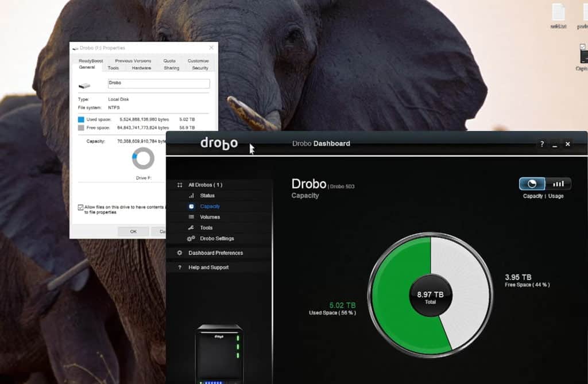The width and height of the screenshot is (588, 384).
Task: Click the Capacity bytes value in Properties
Action: pyautogui.click(x=141, y=141)
